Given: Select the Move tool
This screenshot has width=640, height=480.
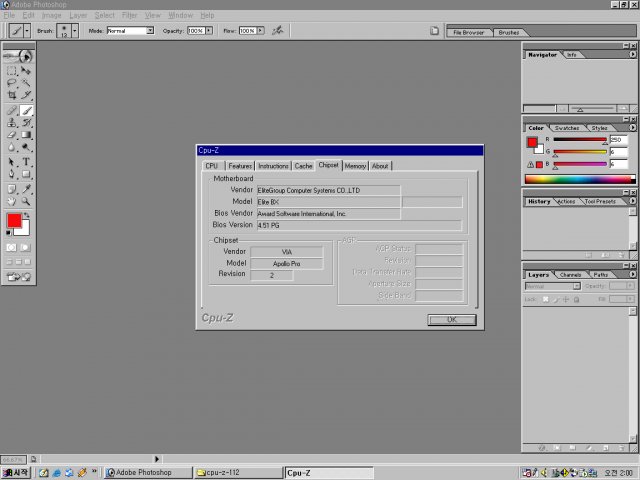Looking at the screenshot, I should coord(26,71).
